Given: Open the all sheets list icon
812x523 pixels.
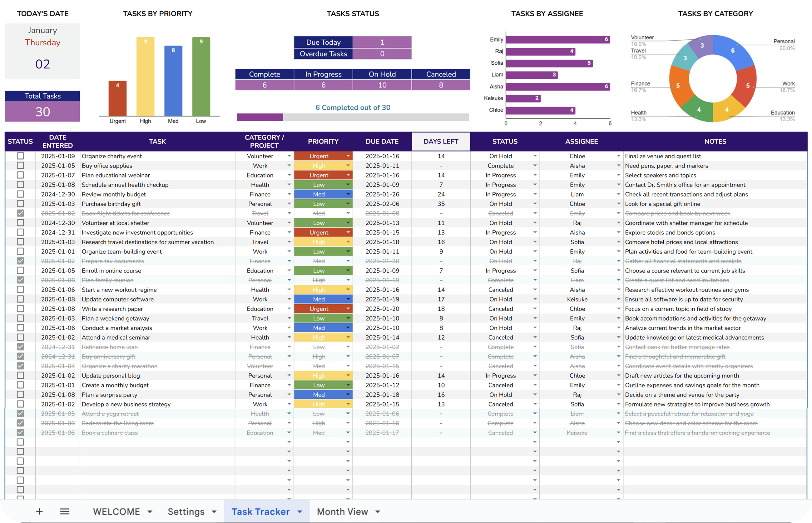Looking at the screenshot, I should 65,511.
